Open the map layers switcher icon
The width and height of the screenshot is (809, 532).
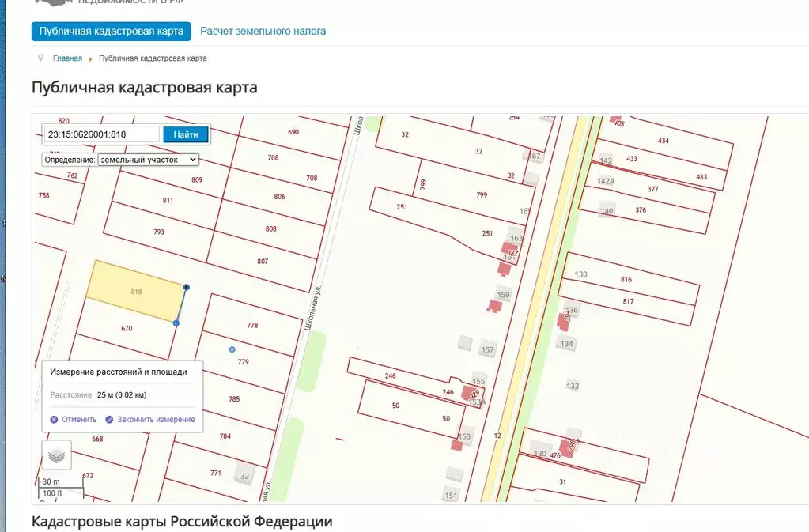point(56,455)
